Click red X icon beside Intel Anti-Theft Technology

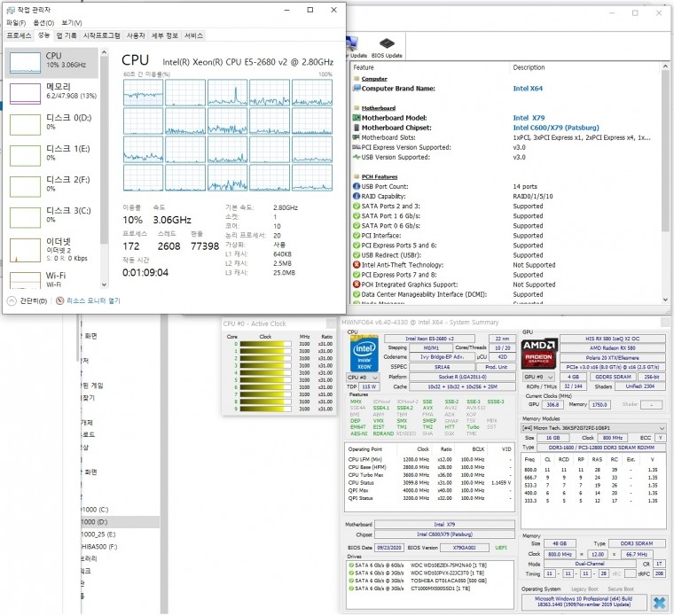(x=357, y=265)
